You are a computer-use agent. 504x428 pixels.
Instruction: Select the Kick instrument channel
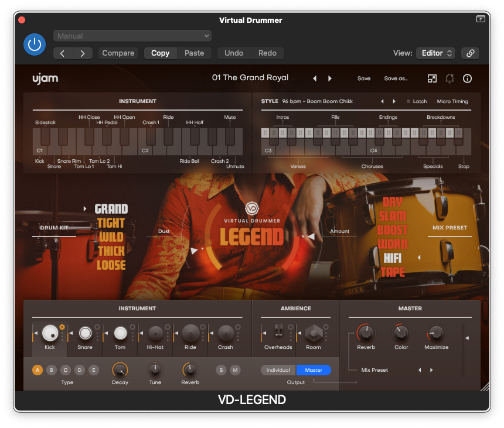point(50,333)
